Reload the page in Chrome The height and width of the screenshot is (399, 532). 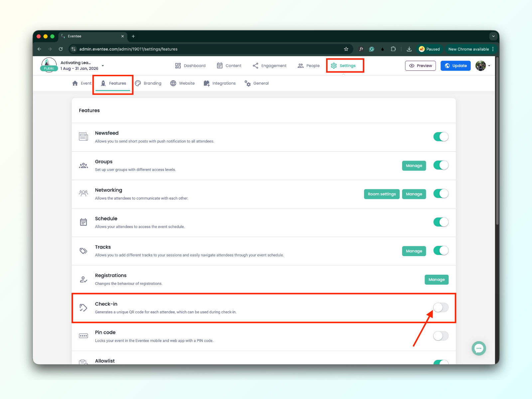pyautogui.click(x=61, y=49)
